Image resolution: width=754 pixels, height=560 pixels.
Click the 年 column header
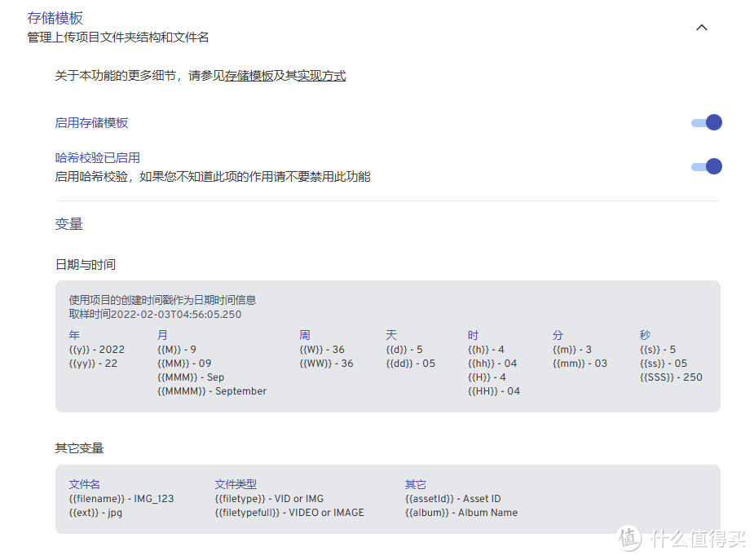pyautogui.click(x=74, y=335)
